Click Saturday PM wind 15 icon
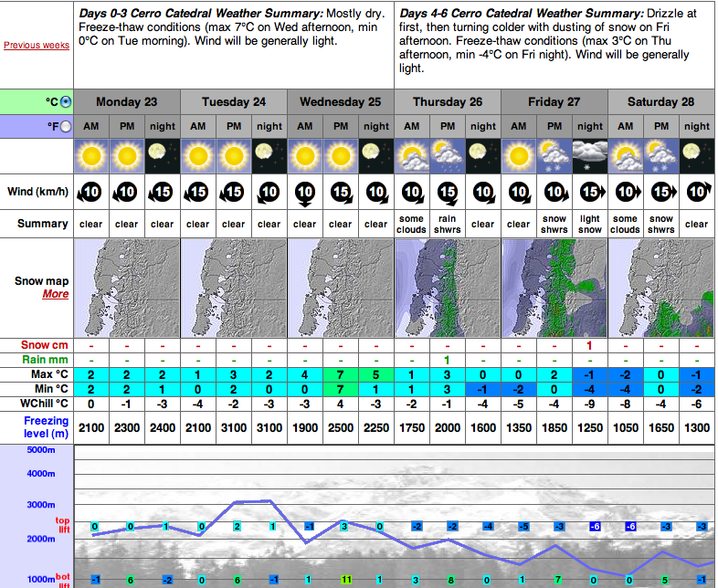Screen dimensions: 718x588 pos(663,192)
